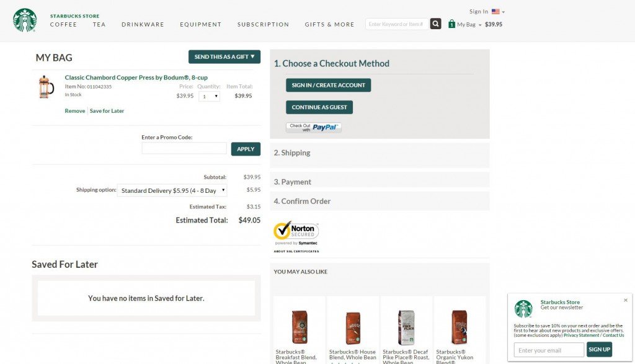This screenshot has height=364, width=635.
Task: Check out with PayPal button
Action: click(314, 127)
